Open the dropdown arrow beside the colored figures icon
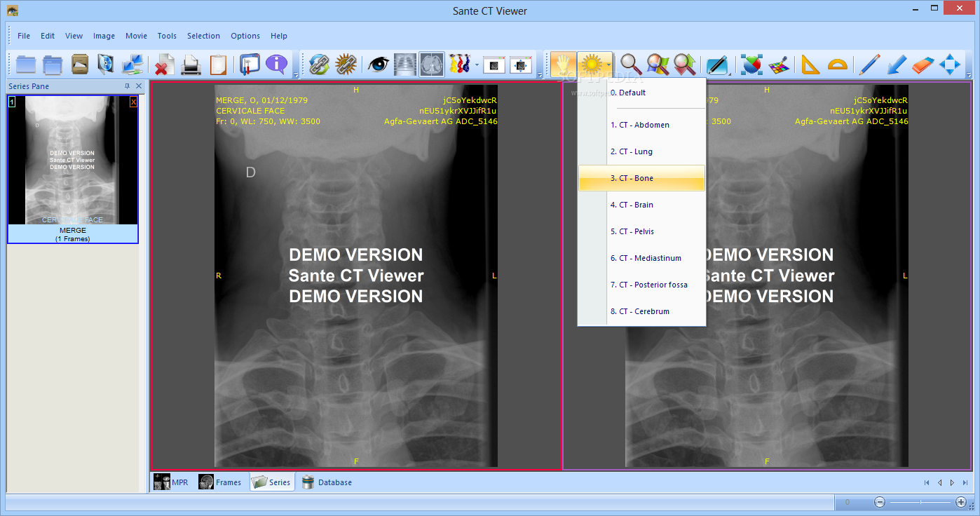The image size is (980, 516). tap(477, 65)
